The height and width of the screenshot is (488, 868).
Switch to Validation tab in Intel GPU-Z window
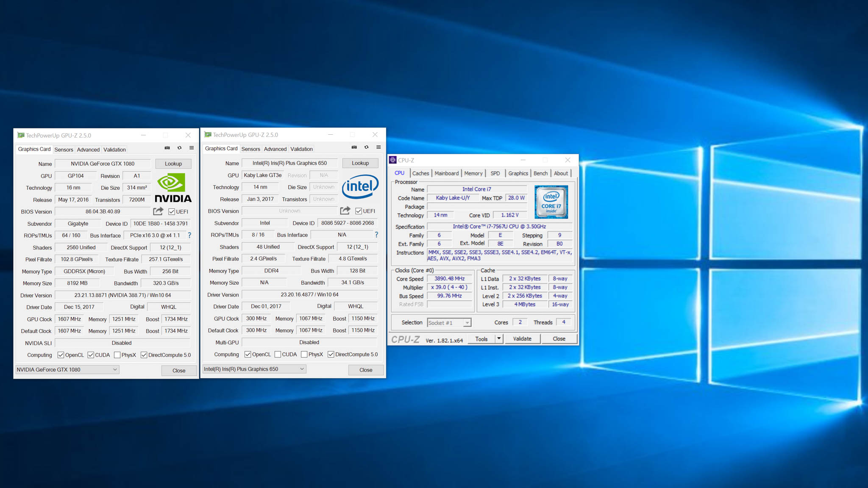coord(301,149)
